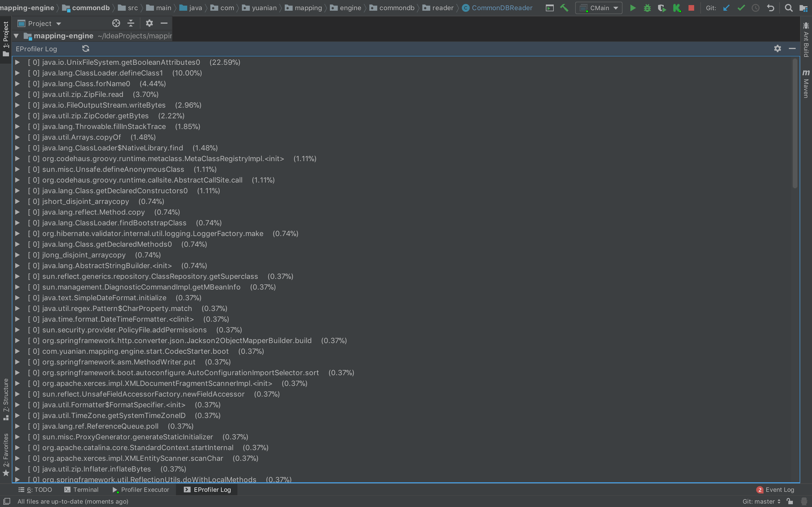Collapse the mapping-engine project root
Viewport: 812px width, 507px height.
tap(16, 35)
